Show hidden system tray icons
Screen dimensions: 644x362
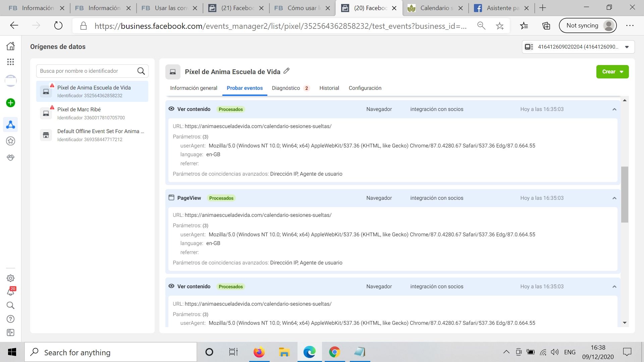tap(506, 352)
